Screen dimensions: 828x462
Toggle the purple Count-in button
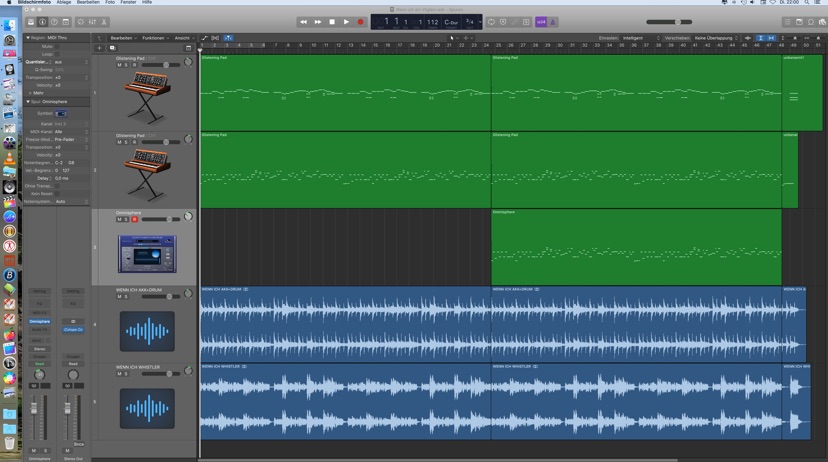[x=541, y=22]
